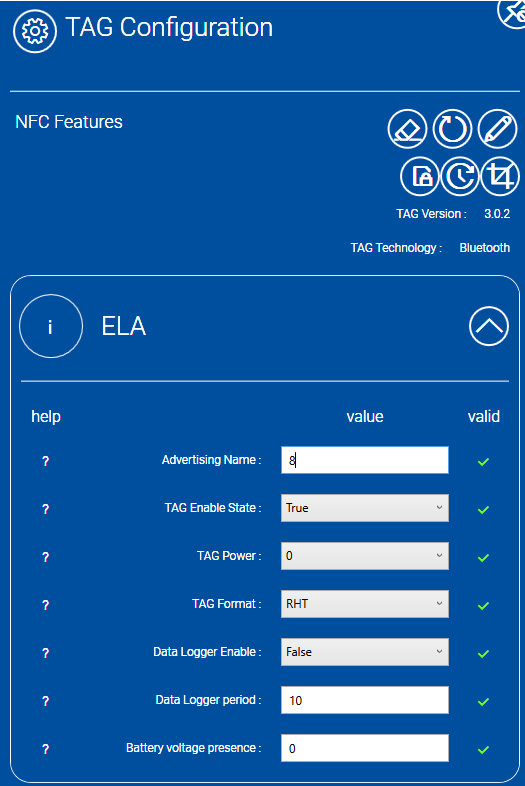The height and width of the screenshot is (786, 525).
Task: Click the crop icon
Action: pos(500,176)
